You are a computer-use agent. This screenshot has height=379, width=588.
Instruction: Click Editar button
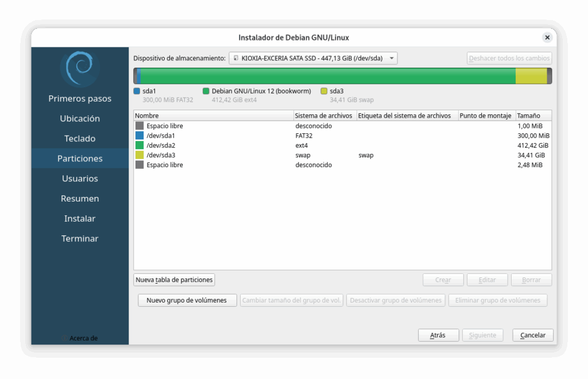click(487, 280)
